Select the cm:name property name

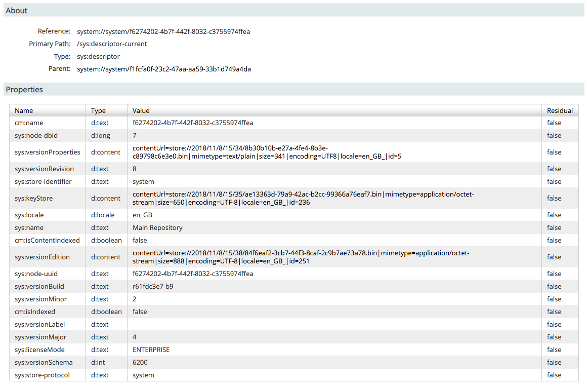29,123
